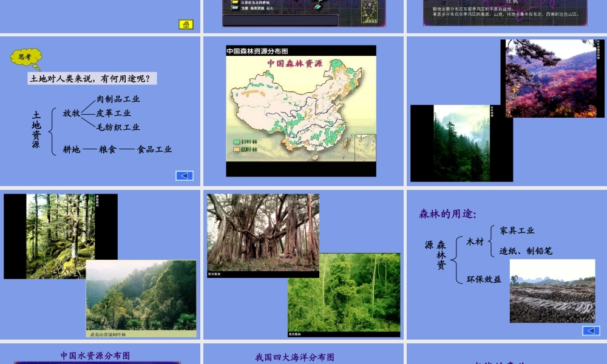
Task: Click the text 土地对人类来说，有何用途呢？
Action: pos(92,78)
